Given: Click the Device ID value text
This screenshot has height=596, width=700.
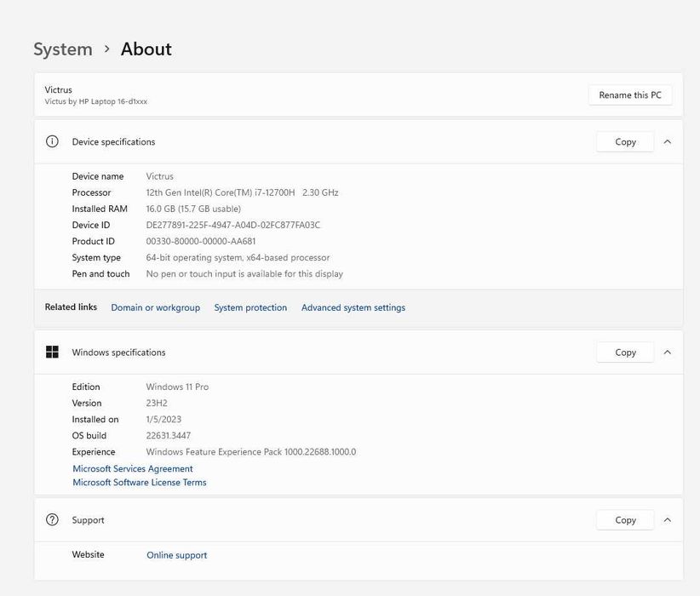Looking at the screenshot, I should click(233, 225).
